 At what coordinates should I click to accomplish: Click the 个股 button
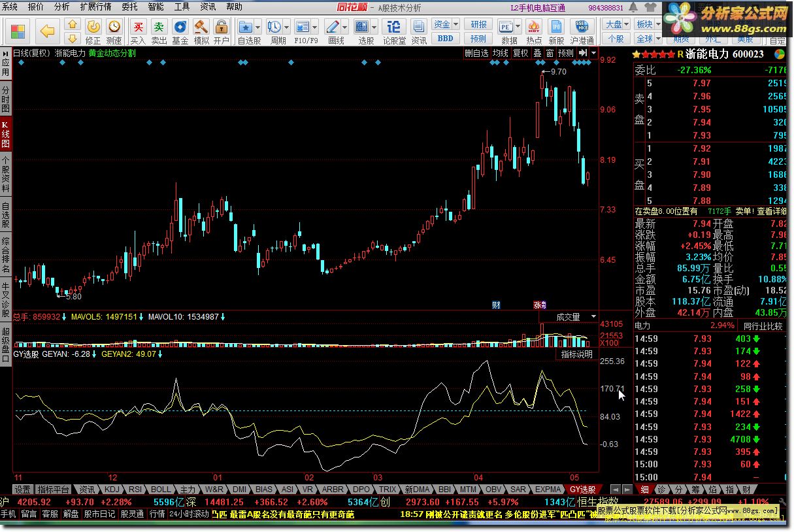pyautogui.click(x=616, y=39)
